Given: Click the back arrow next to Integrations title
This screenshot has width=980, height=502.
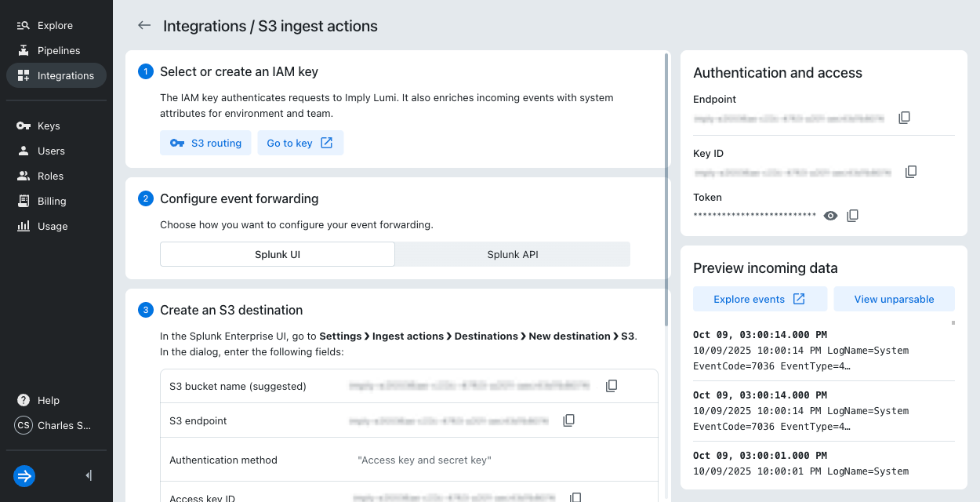Looking at the screenshot, I should pos(144,26).
